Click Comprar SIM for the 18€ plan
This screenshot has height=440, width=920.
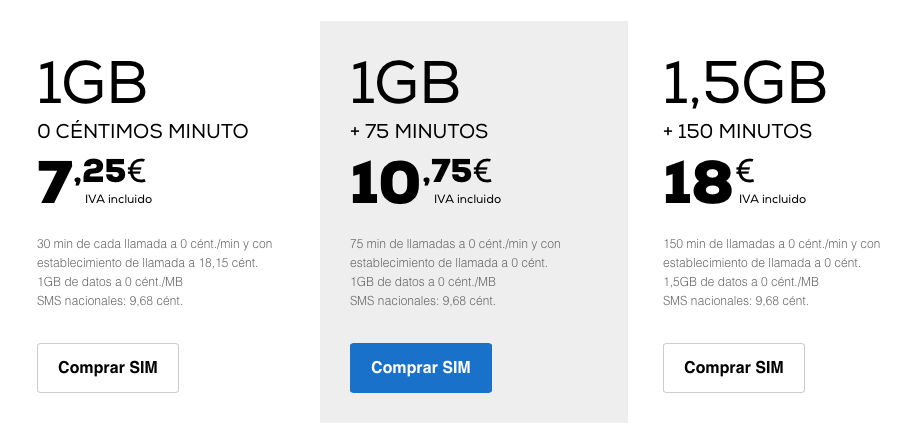click(x=733, y=368)
